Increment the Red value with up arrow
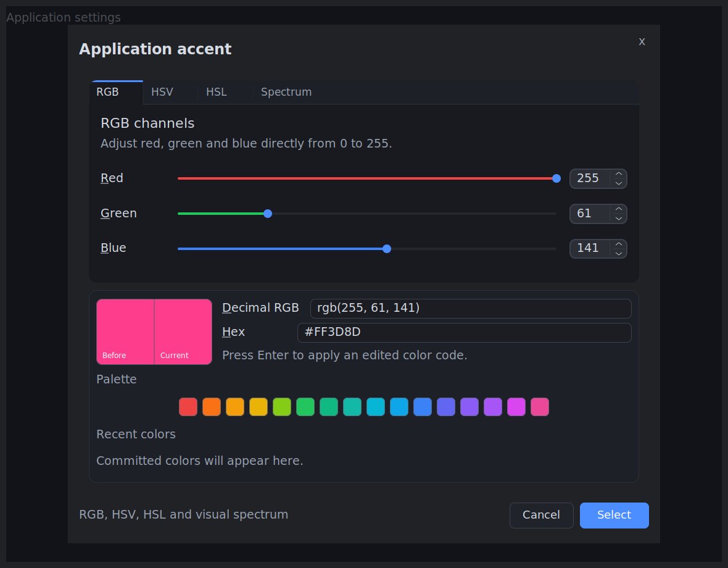This screenshot has height=568, width=728. click(618, 173)
